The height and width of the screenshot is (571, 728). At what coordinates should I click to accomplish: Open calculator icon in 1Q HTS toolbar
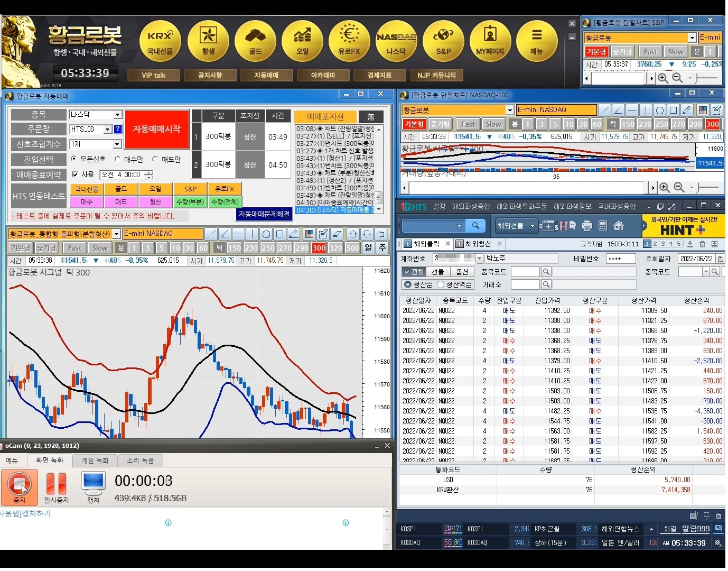click(603, 226)
